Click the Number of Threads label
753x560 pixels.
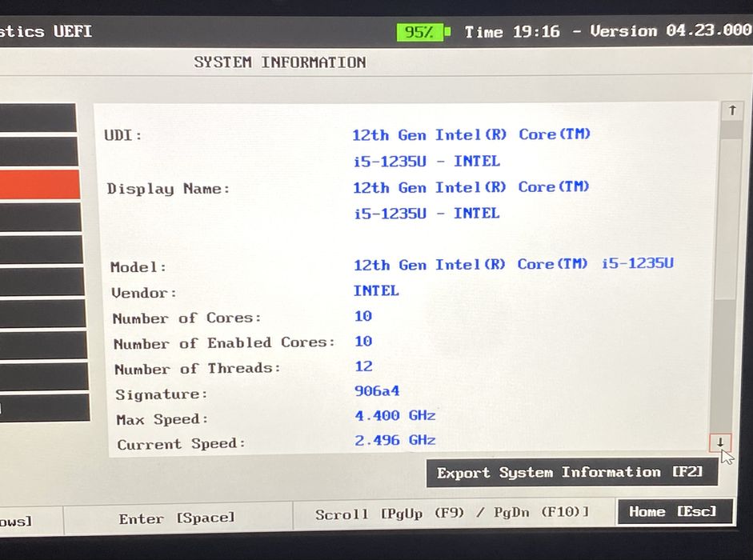(x=198, y=369)
